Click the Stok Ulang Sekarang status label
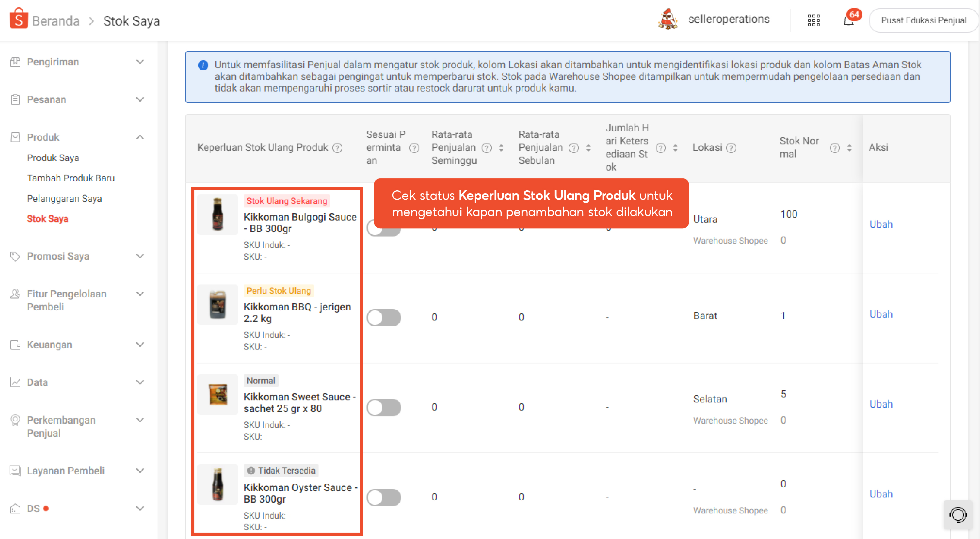Viewport: 980px width, 539px height. click(x=287, y=201)
